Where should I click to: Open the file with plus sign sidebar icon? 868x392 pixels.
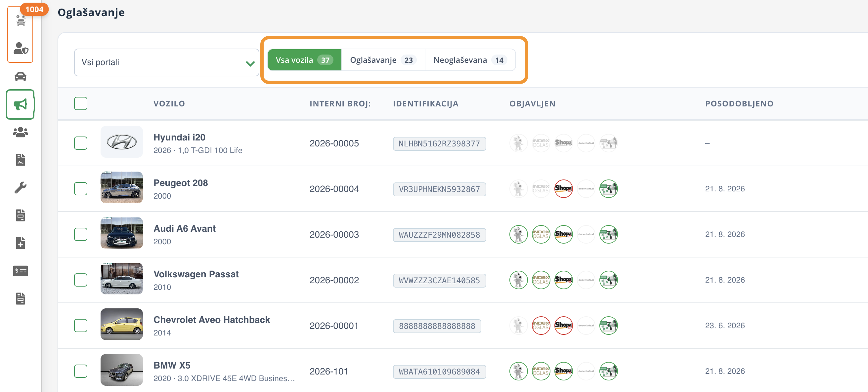(x=21, y=243)
